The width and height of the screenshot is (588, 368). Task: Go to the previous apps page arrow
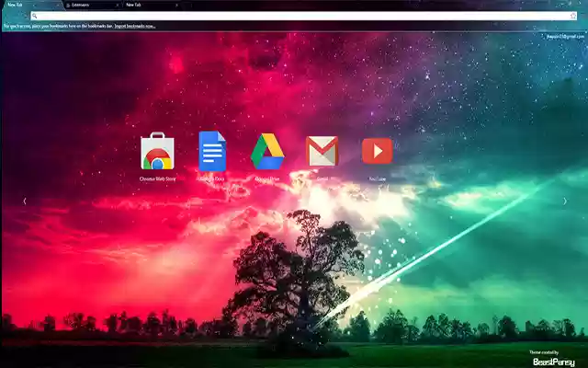[x=25, y=201]
